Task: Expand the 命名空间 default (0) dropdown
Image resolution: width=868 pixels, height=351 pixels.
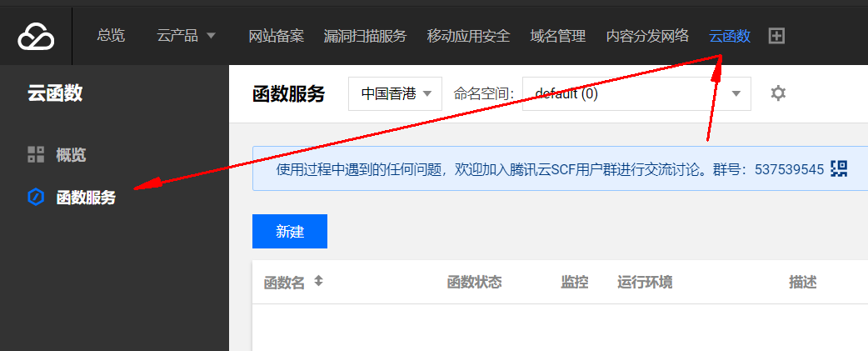Action: click(636, 93)
